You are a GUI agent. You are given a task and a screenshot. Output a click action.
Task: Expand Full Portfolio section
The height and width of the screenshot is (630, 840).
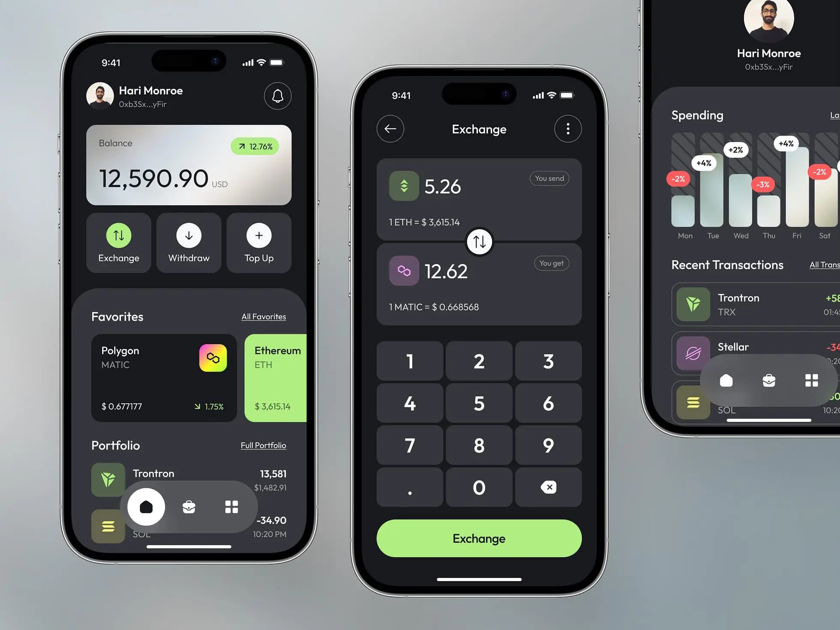263,445
